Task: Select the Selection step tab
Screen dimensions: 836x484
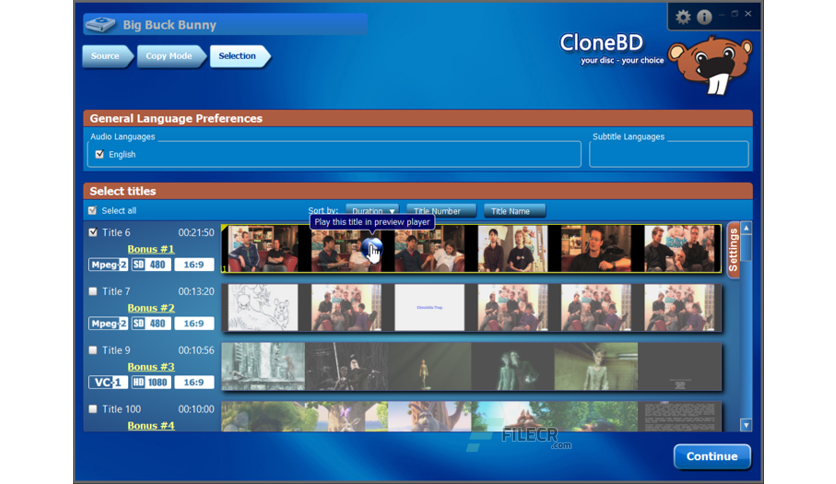Action: [x=238, y=56]
